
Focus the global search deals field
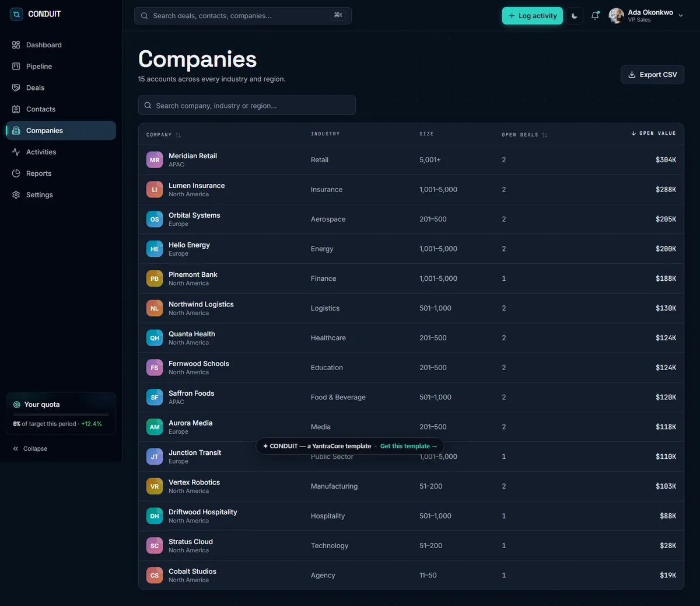tap(243, 16)
